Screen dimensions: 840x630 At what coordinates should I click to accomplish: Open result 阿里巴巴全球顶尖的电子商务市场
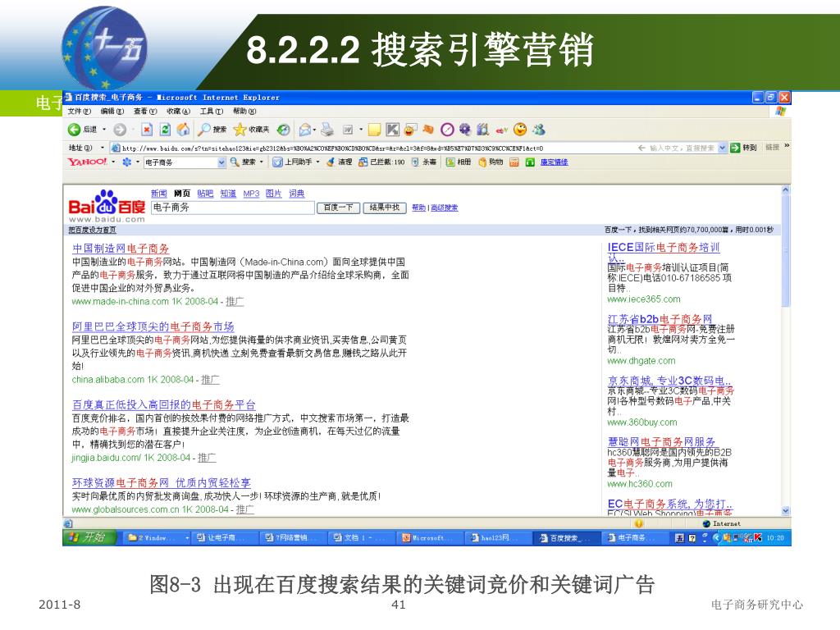coord(153,326)
